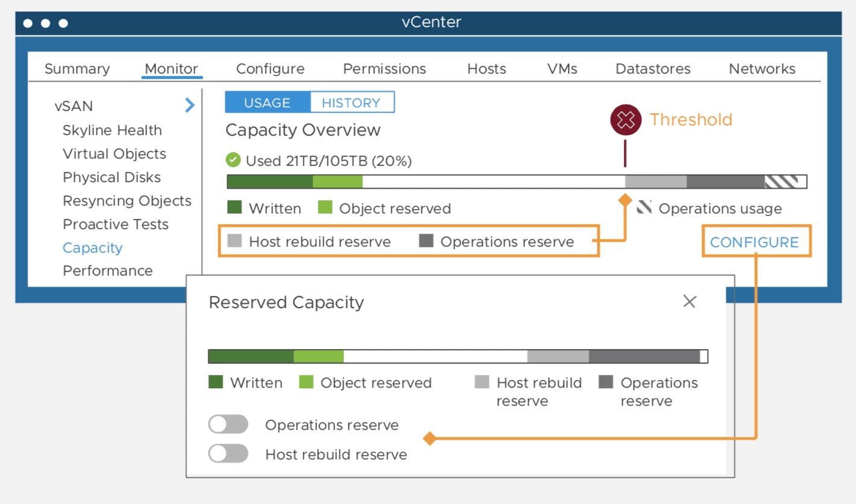Open the Networks tab

click(x=762, y=69)
